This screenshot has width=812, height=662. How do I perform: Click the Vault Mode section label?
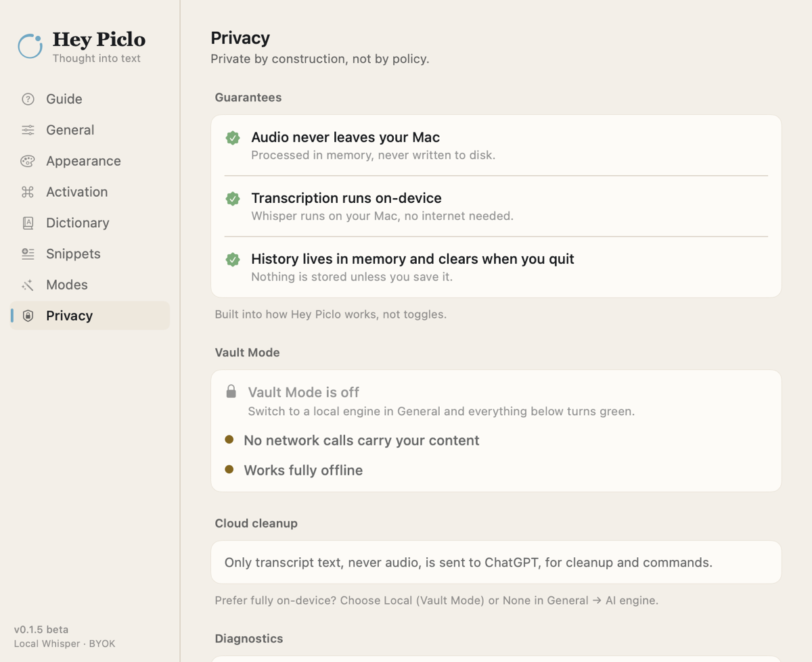coord(247,352)
